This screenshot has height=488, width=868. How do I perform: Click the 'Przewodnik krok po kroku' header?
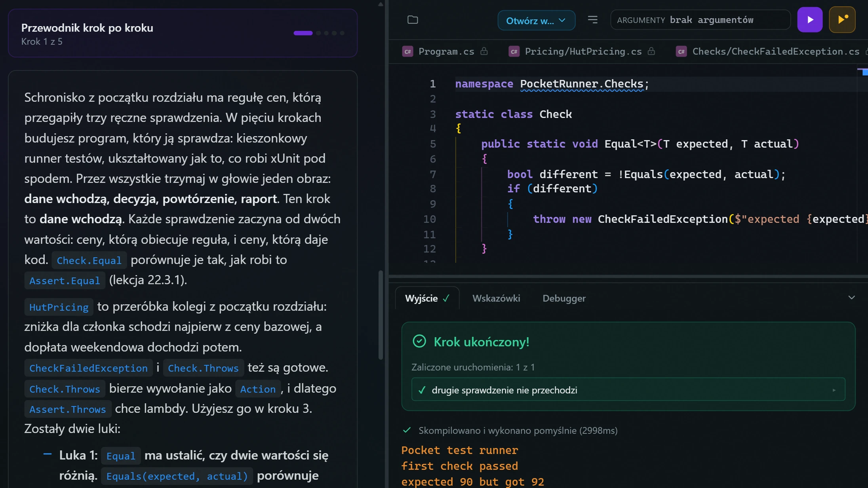(87, 28)
